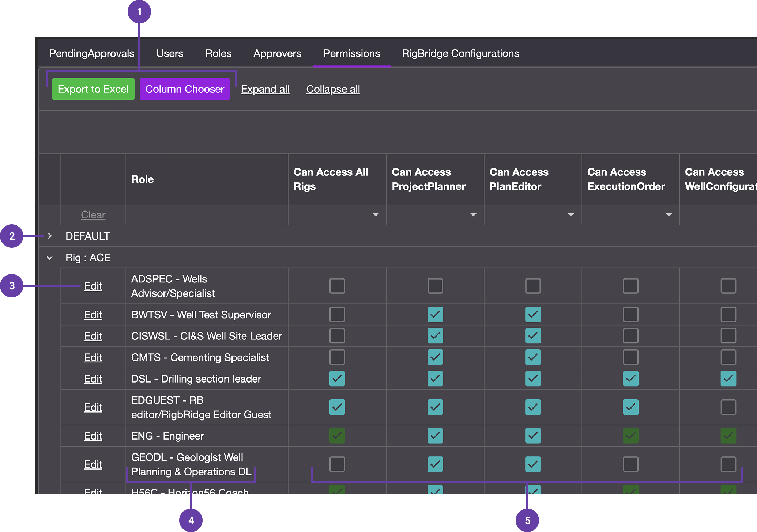The width and height of the screenshot is (757, 532).
Task: Open the RigBridge Configurations tab
Action: 460,53
